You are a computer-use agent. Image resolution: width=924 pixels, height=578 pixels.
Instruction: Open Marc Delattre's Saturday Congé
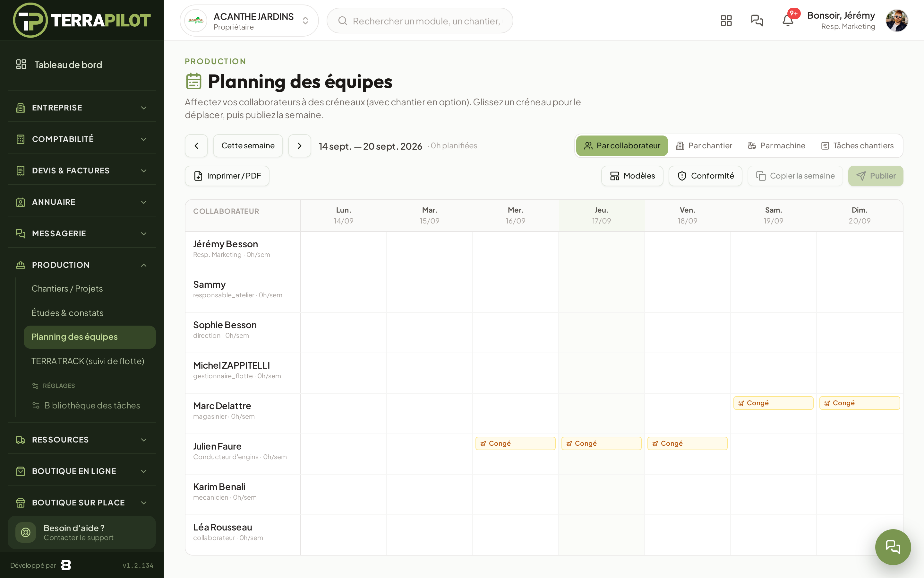pyautogui.click(x=773, y=403)
